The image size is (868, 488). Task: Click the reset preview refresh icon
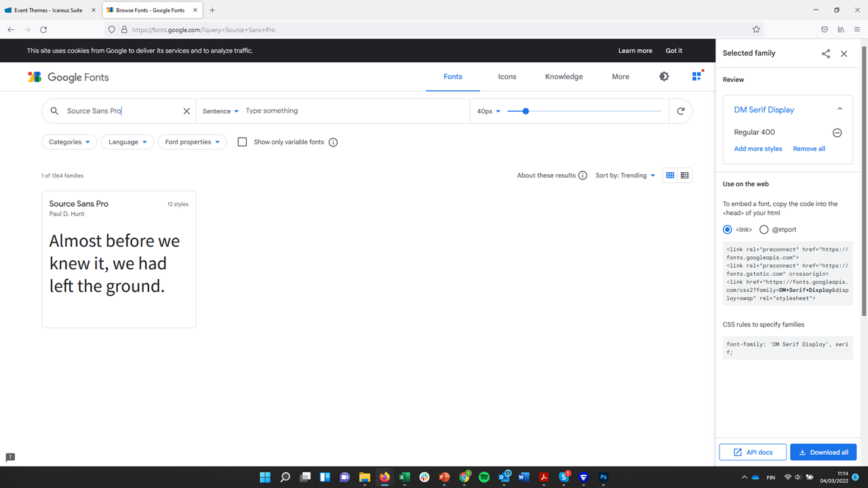681,111
